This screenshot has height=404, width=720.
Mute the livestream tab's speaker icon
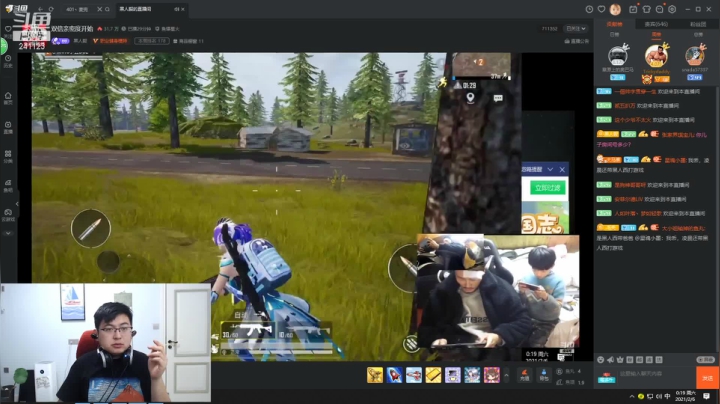176,9
